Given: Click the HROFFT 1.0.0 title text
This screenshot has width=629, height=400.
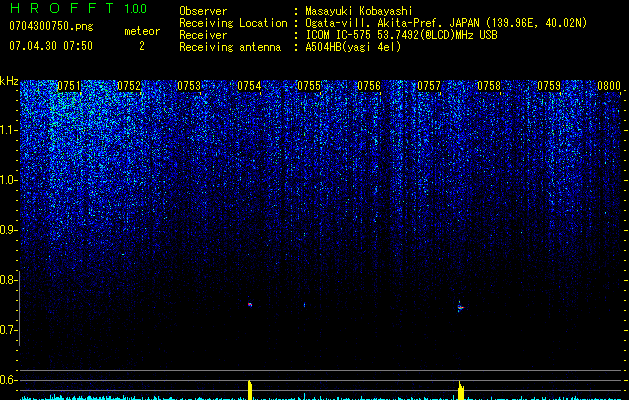Looking at the screenshot, I should tap(78, 8).
